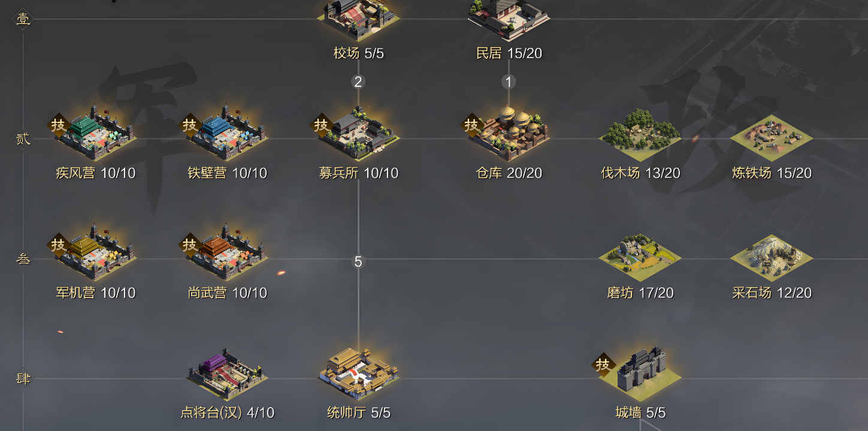868x431 pixels.
Task: Select the 城墙 city wall building
Action: (640, 375)
